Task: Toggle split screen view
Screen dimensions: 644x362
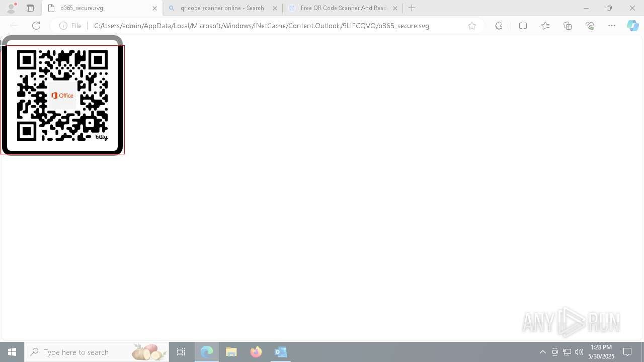Action: 523,26
